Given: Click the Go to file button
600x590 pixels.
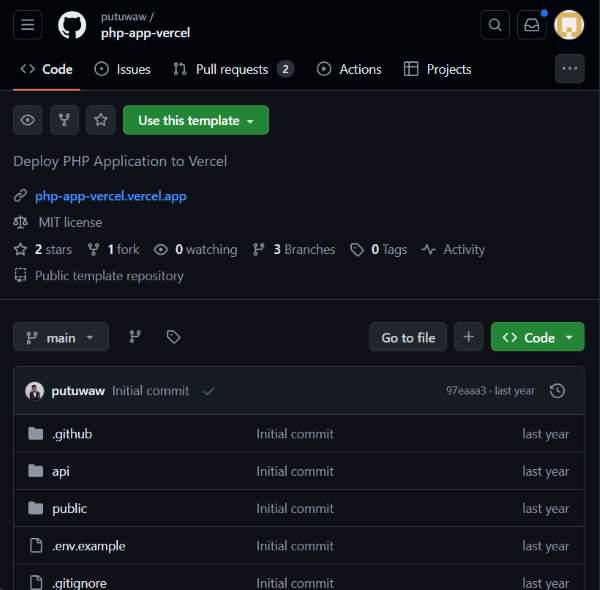Looking at the screenshot, I should [x=408, y=337].
